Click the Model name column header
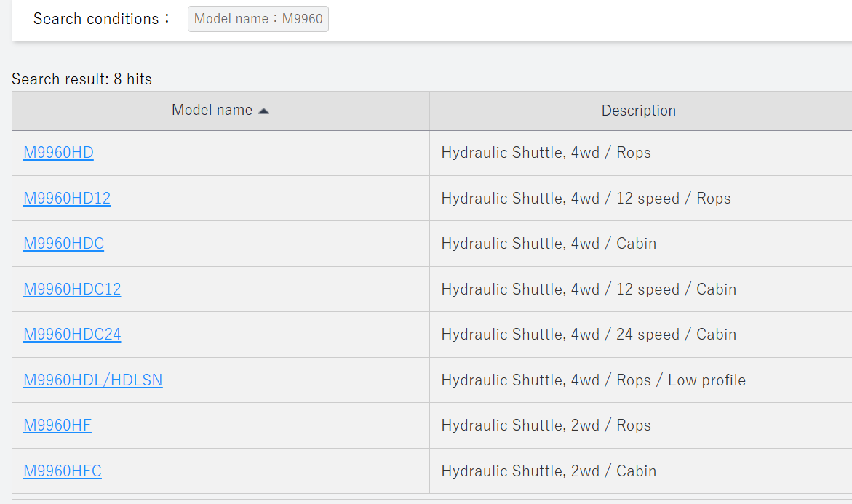The height and width of the screenshot is (504, 852). tap(220, 111)
